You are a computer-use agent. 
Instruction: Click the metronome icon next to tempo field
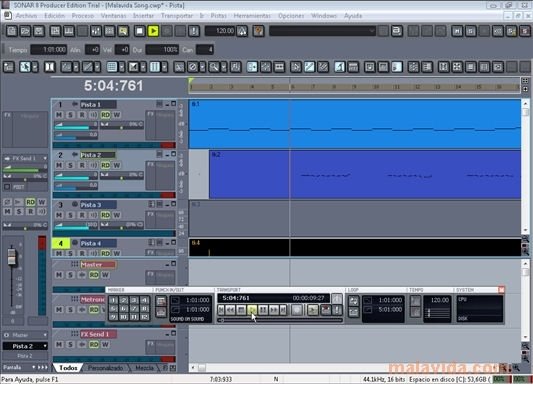pos(242,31)
